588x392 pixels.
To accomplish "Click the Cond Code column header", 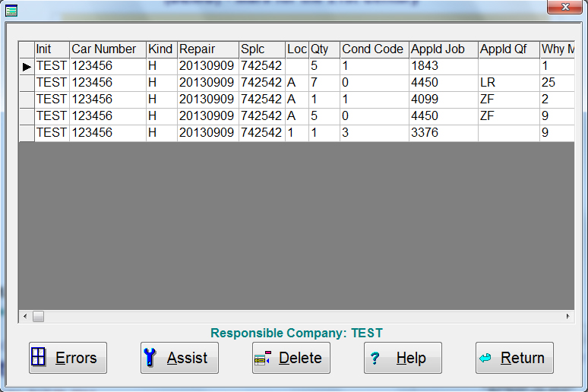I will 374,49.
